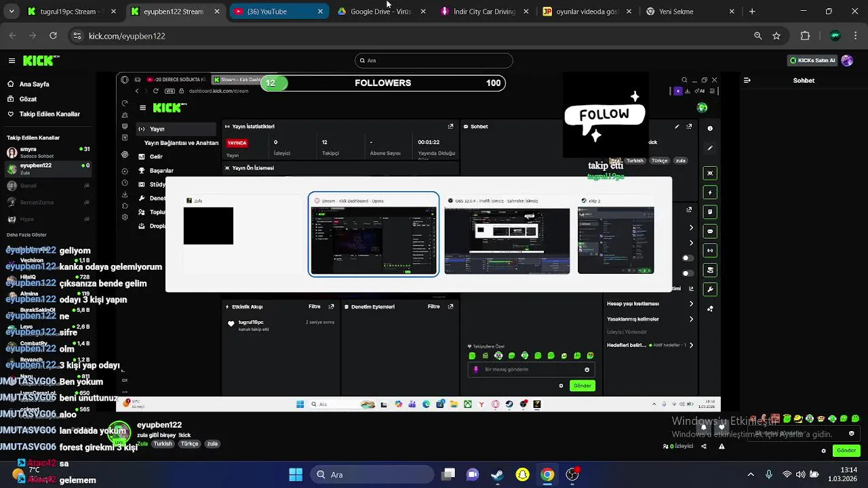Open the new tab plus button
Viewport: 868px width, 488px height.
point(751,12)
